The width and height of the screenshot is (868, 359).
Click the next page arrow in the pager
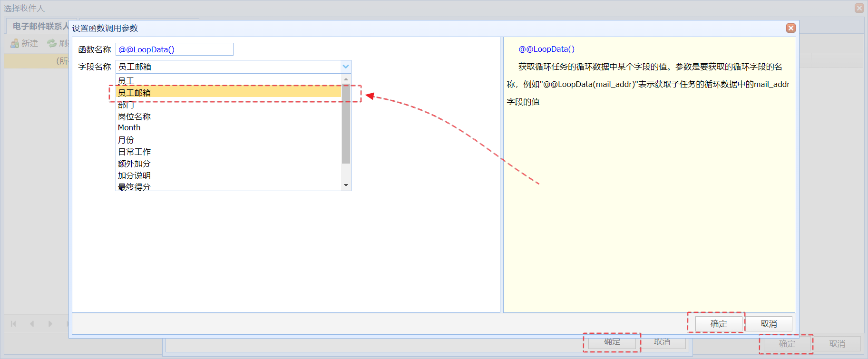tap(50, 324)
